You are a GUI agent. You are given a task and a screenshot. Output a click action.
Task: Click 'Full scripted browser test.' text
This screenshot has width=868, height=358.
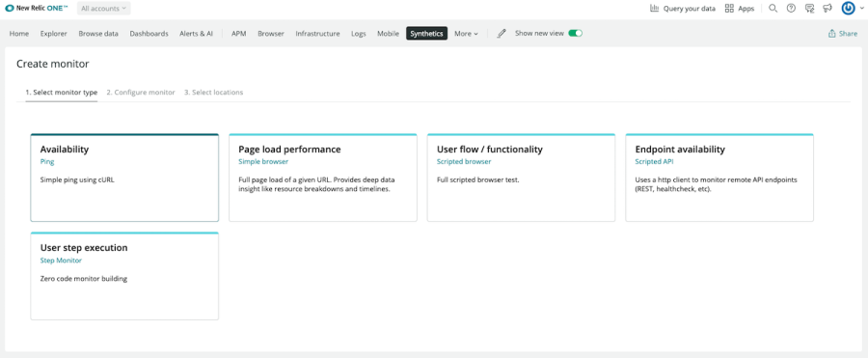tap(477, 180)
